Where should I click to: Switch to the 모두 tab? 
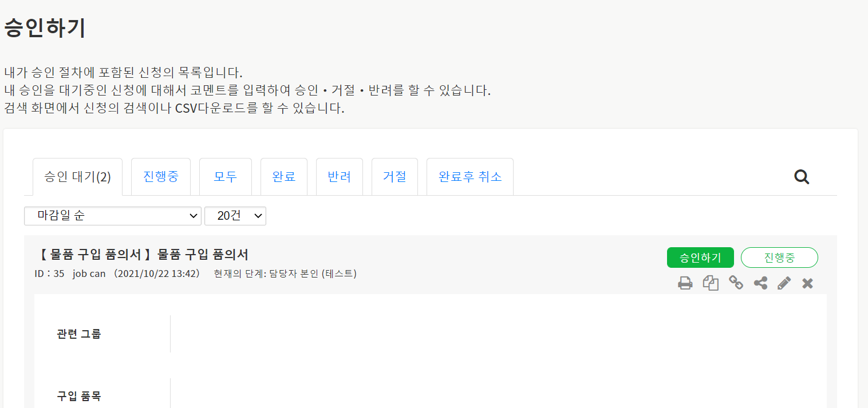[226, 176]
